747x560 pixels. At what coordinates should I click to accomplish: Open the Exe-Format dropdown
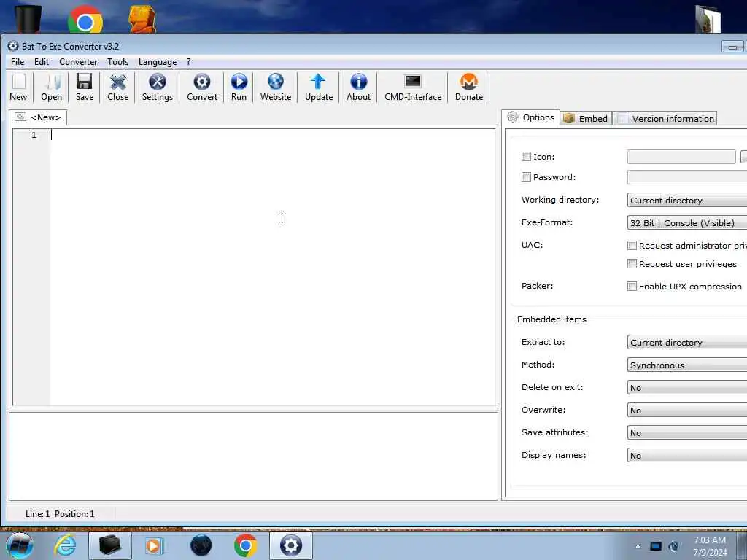[687, 222]
